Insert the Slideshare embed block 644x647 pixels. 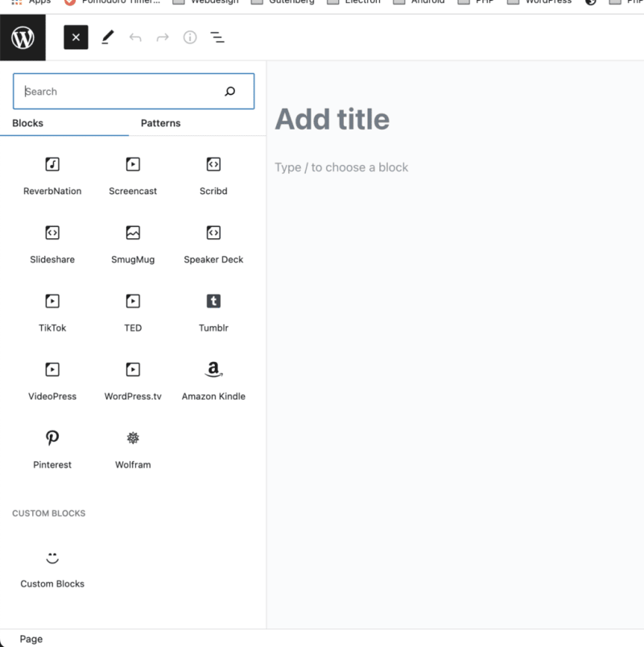coord(52,245)
